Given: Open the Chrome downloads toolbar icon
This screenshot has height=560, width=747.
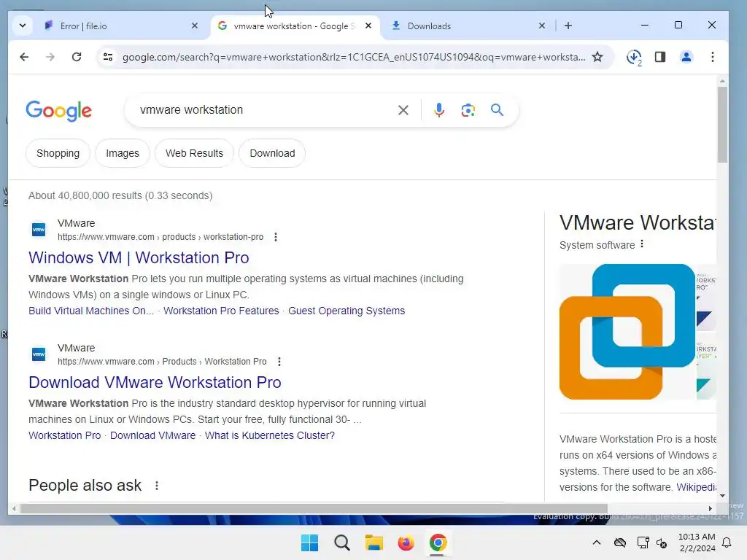Looking at the screenshot, I should [634, 57].
